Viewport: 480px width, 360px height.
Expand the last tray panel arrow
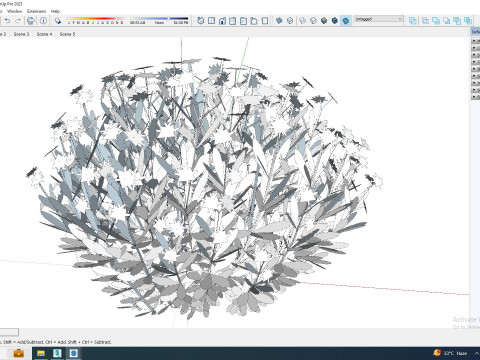[475, 97]
